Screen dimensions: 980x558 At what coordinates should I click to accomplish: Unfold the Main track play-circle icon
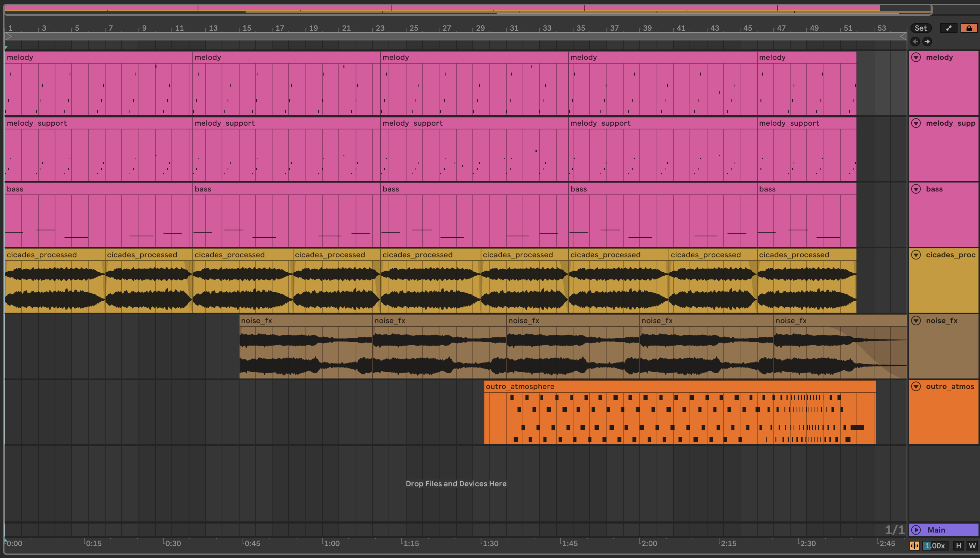coord(916,530)
